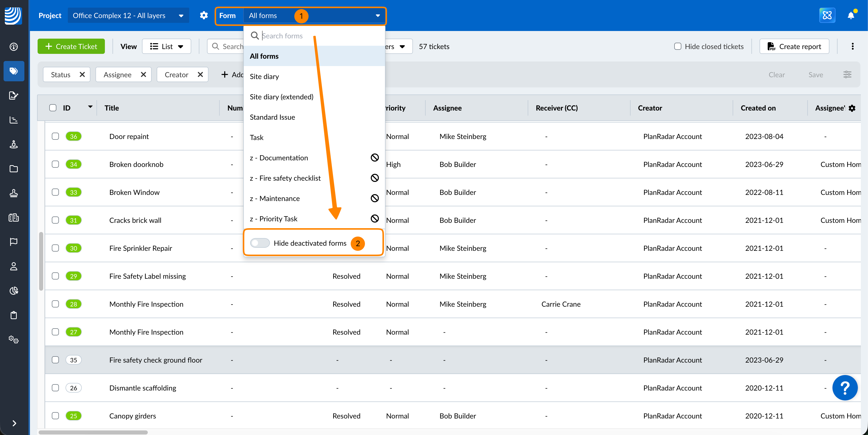868x435 pixels.
Task: Open the notifications bell icon
Action: click(x=850, y=15)
